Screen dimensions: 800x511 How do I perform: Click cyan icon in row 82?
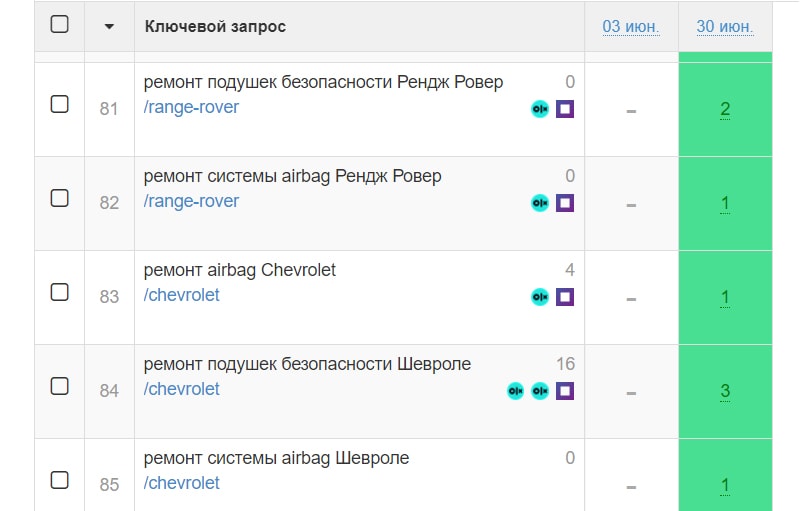click(x=540, y=203)
